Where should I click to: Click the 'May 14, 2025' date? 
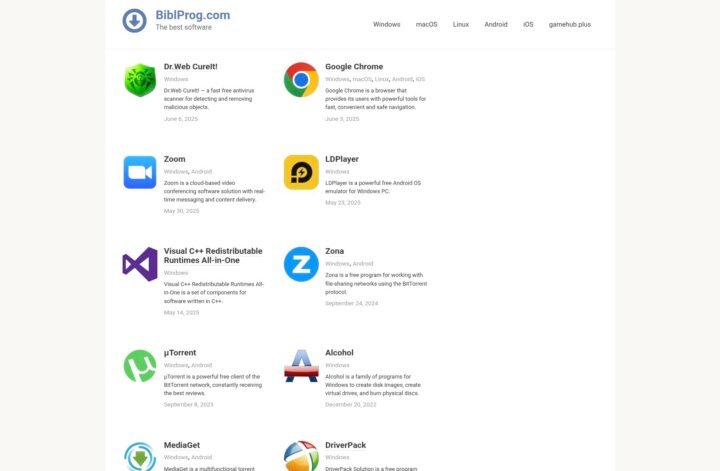tap(181, 312)
